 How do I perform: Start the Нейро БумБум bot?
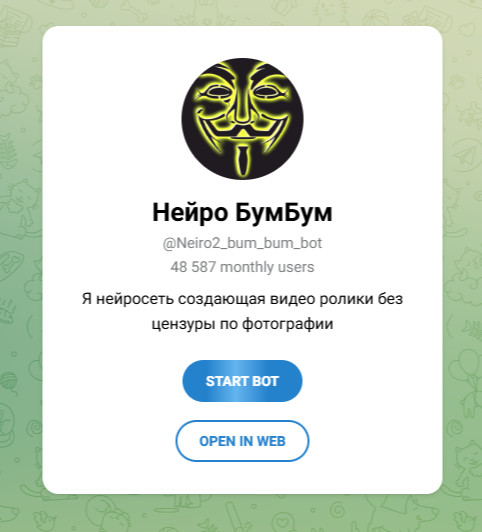pos(242,381)
